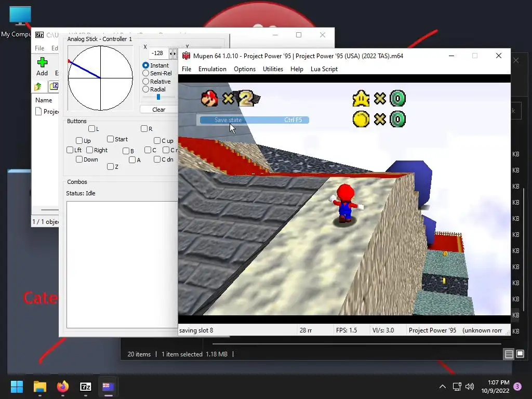Select the Proje file row in 7-Zip

point(47,111)
